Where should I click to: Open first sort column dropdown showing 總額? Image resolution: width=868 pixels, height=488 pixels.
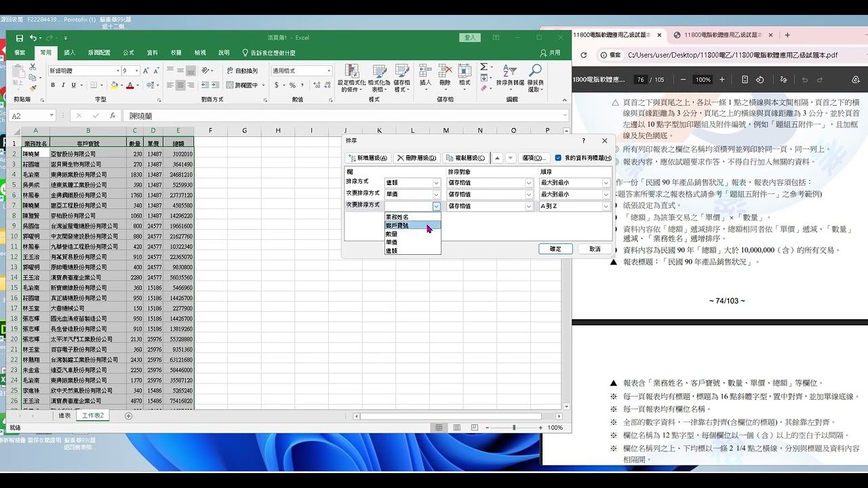tap(436, 183)
